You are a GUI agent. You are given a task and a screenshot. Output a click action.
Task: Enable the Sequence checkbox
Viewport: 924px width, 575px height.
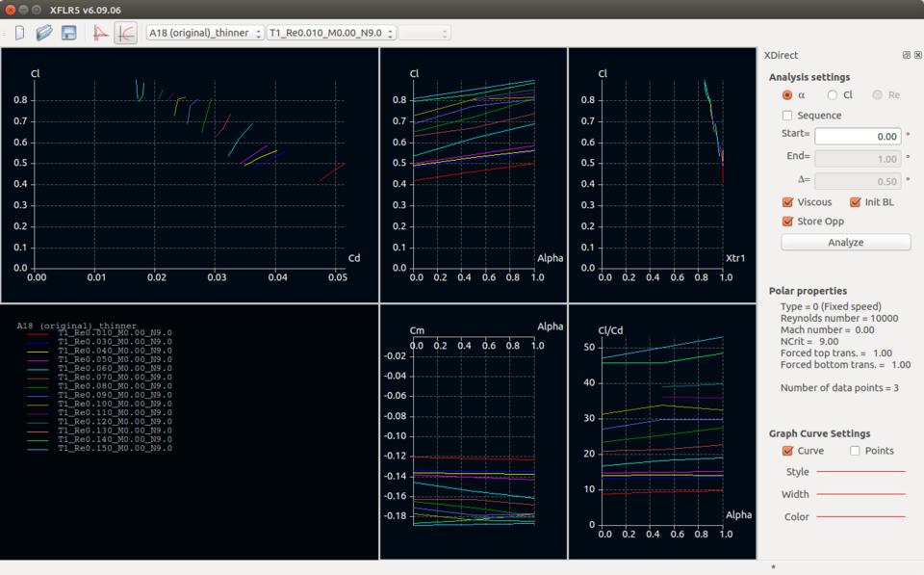point(787,116)
